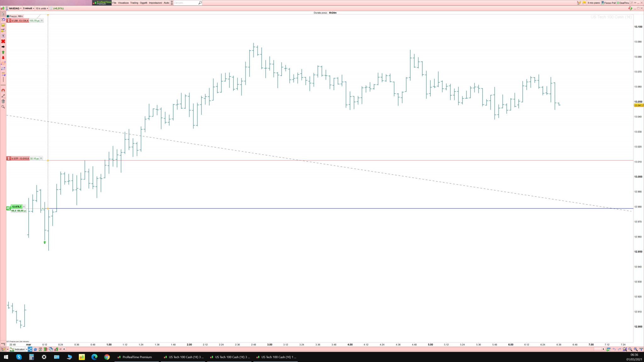Click the Cercare search field
This screenshot has height=362, width=644.
coord(186,3)
